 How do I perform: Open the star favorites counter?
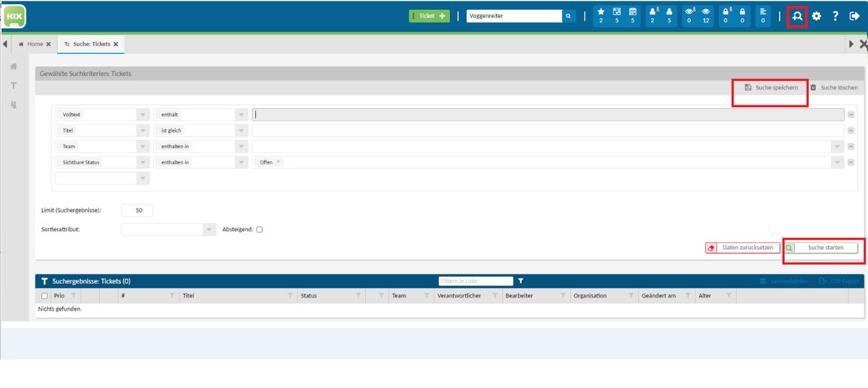[600, 16]
